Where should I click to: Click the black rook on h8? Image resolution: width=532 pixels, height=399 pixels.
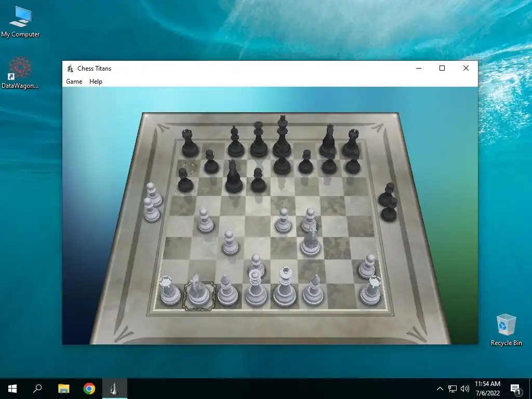click(351, 143)
